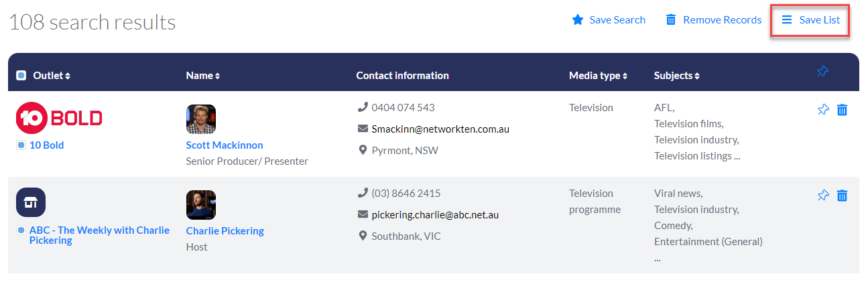Sort results by Media type column

598,76
